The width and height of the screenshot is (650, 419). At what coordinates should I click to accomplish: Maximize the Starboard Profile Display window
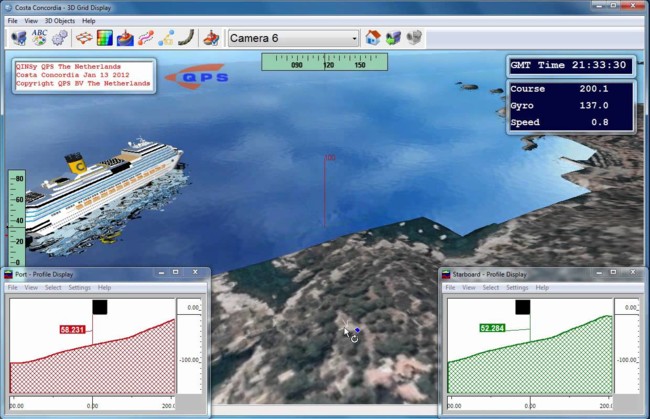tap(613, 272)
